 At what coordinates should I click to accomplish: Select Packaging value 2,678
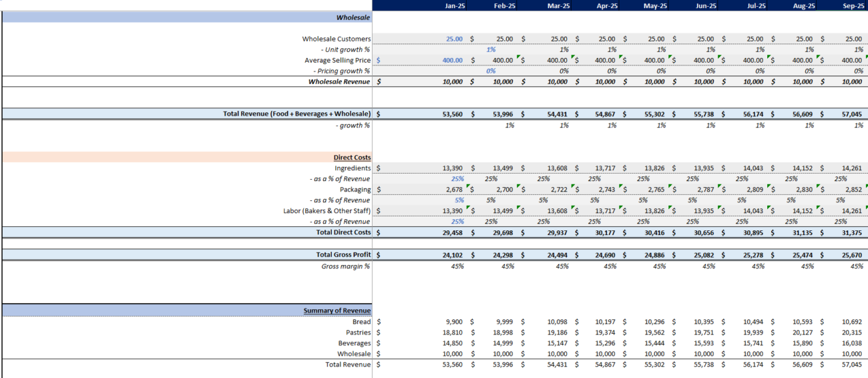tap(455, 190)
